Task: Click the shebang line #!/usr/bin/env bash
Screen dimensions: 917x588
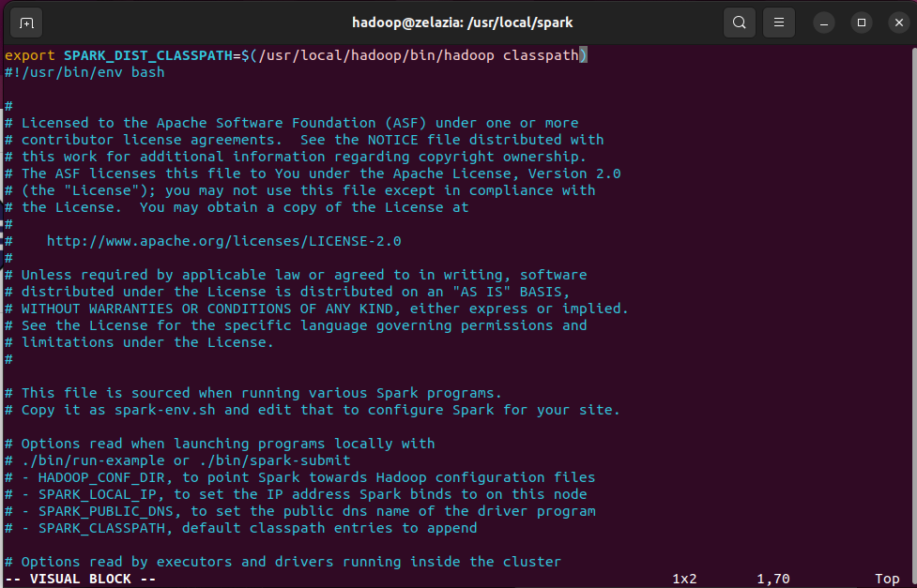Action: (x=84, y=72)
